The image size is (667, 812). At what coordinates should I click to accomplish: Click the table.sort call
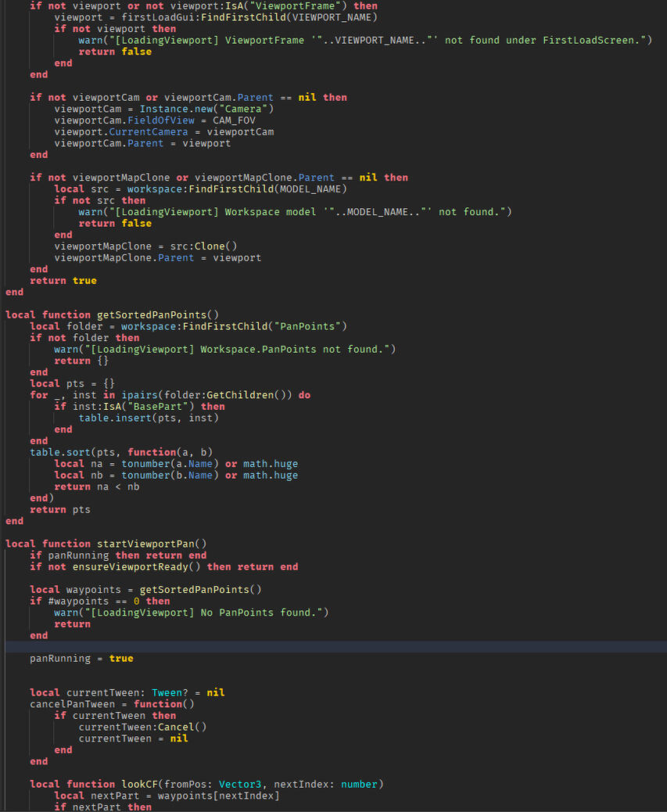pos(63,452)
